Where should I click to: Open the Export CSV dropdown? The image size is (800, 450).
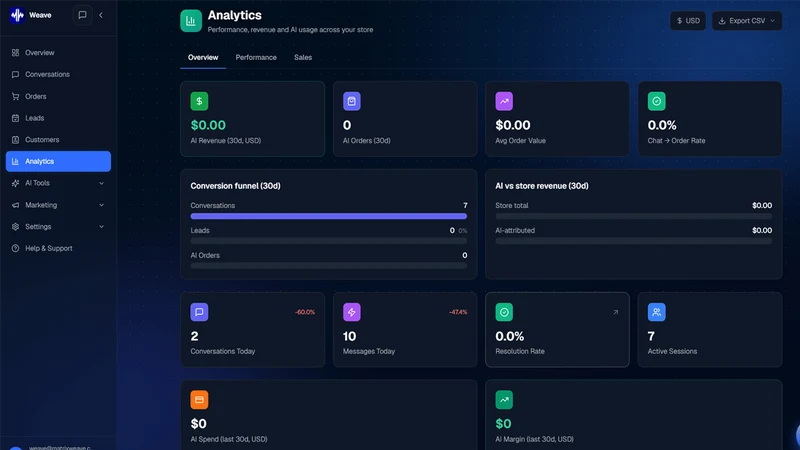pyautogui.click(x=746, y=21)
